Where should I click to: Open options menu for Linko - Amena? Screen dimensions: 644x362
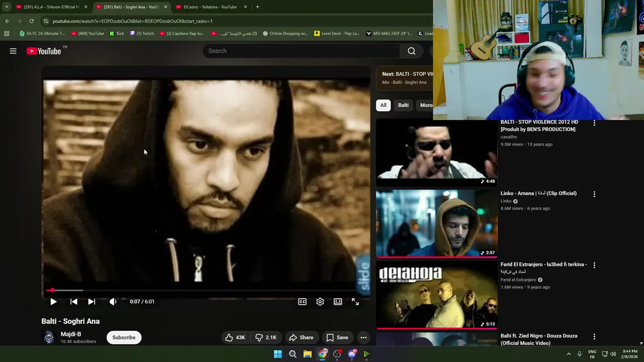[594, 194]
